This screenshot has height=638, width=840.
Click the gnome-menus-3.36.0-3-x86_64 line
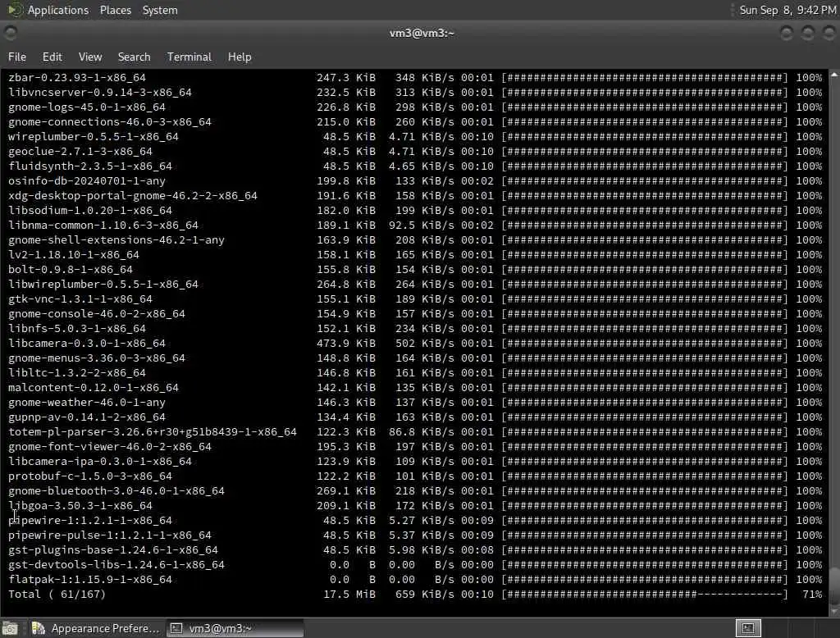click(415, 358)
